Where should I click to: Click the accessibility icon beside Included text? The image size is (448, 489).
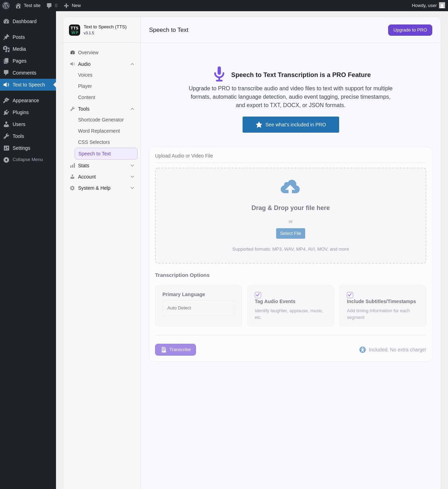[363, 350]
